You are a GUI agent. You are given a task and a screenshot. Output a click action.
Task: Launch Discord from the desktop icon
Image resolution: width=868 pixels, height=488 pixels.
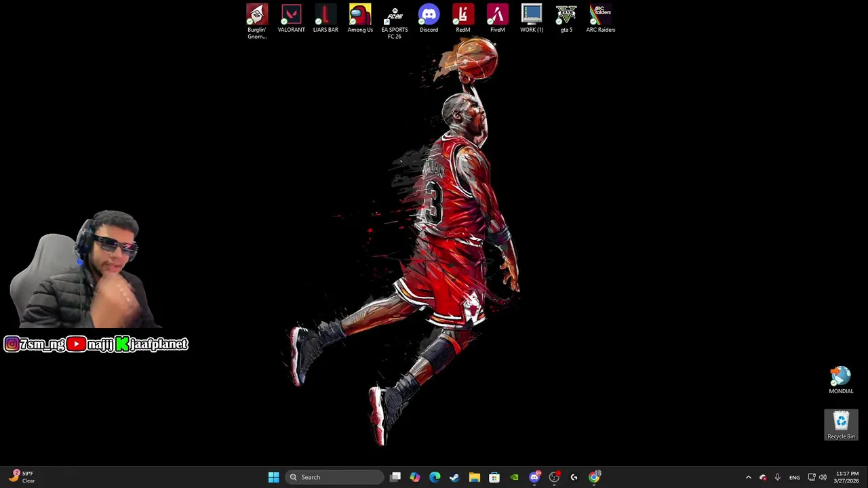pyautogui.click(x=429, y=18)
